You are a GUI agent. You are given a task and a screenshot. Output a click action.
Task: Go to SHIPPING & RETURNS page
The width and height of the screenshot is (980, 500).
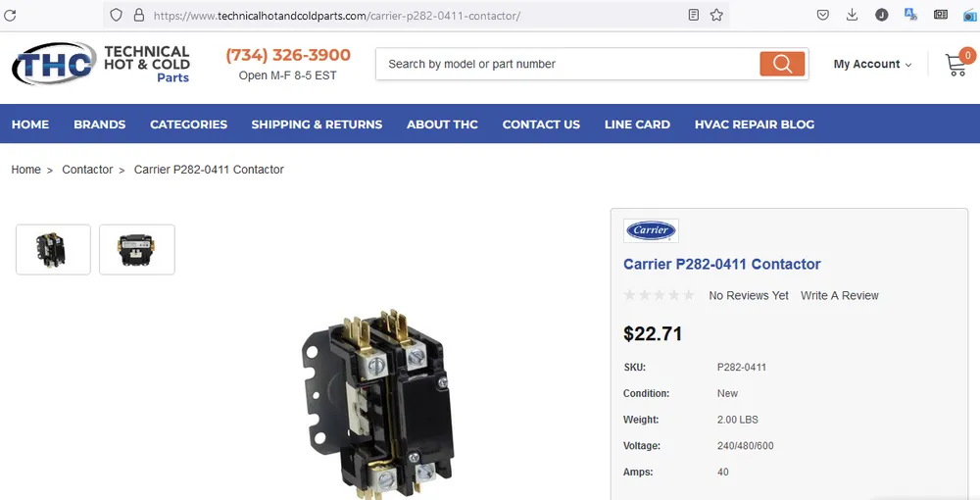click(x=317, y=125)
